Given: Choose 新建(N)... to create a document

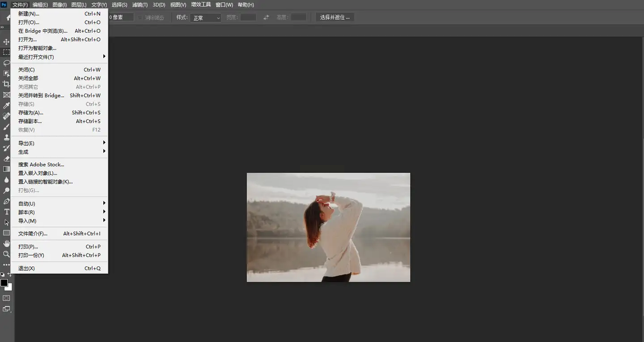Looking at the screenshot, I should coord(29,14).
